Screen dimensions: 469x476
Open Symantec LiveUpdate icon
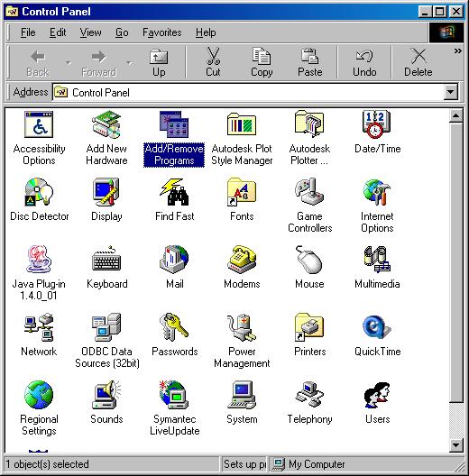point(174,395)
